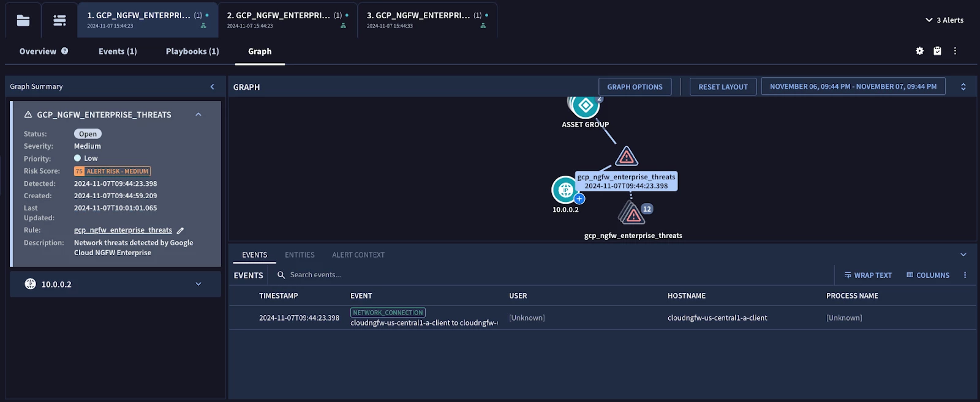This screenshot has height=402, width=980.
Task: Expand the graph panel vertical toggle
Action: [x=963, y=87]
